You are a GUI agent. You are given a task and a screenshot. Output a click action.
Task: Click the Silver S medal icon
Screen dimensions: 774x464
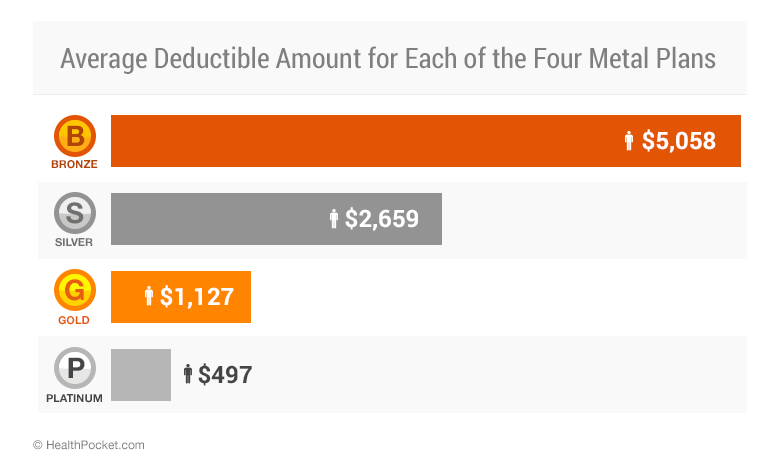pyautogui.click(x=75, y=213)
